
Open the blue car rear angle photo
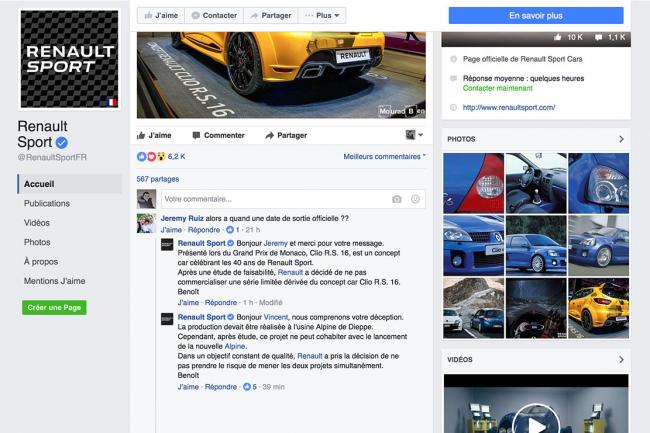tap(598, 245)
